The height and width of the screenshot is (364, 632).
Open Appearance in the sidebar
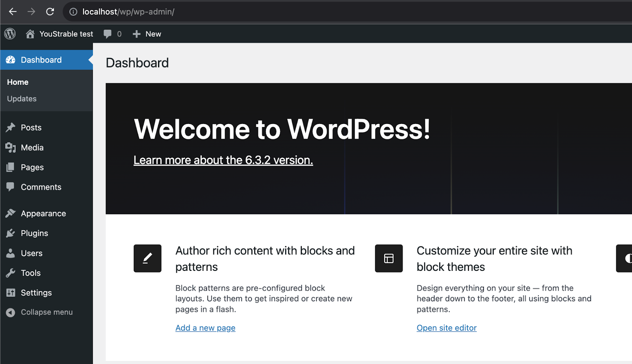pos(43,214)
